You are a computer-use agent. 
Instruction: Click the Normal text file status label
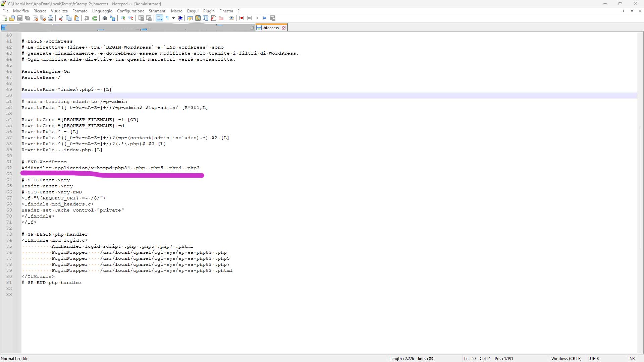(x=15, y=358)
